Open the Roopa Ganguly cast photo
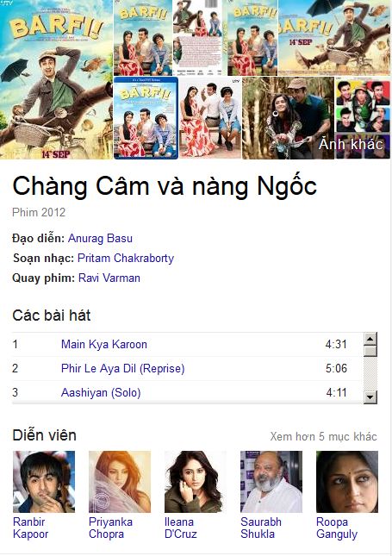This screenshot has height=556, width=392. click(347, 482)
